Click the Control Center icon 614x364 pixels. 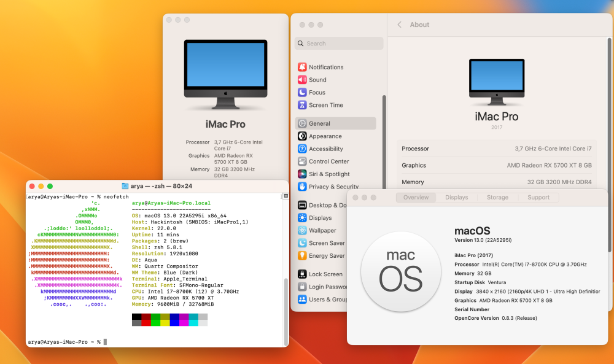tap(302, 161)
